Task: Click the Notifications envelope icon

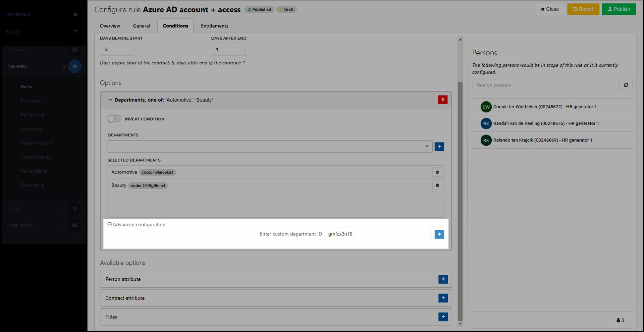Action: 75,225
